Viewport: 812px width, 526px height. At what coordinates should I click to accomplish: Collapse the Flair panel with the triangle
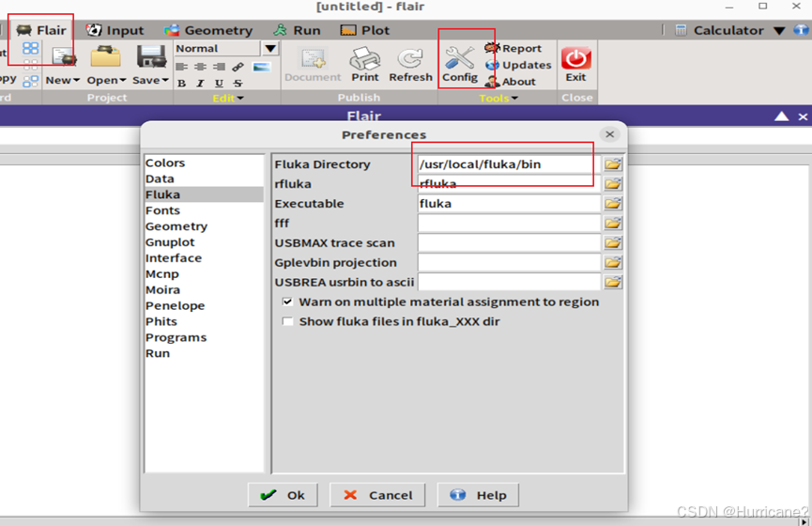click(x=781, y=116)
